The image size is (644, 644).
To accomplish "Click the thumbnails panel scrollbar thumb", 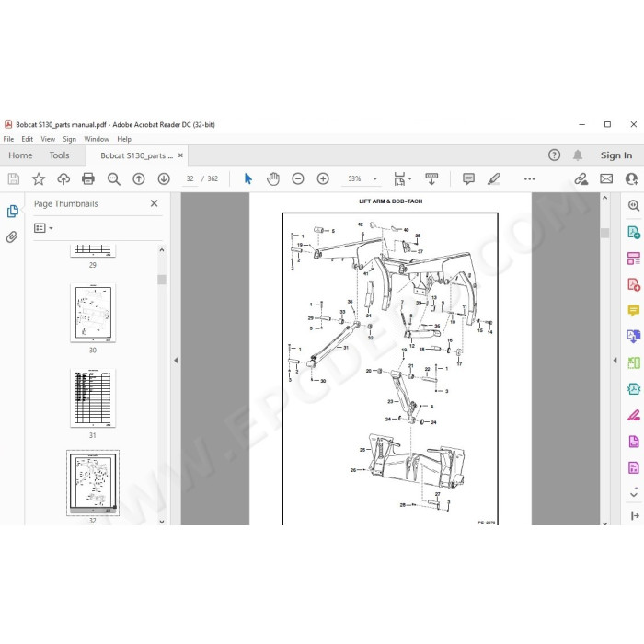I will pos(162,280).
